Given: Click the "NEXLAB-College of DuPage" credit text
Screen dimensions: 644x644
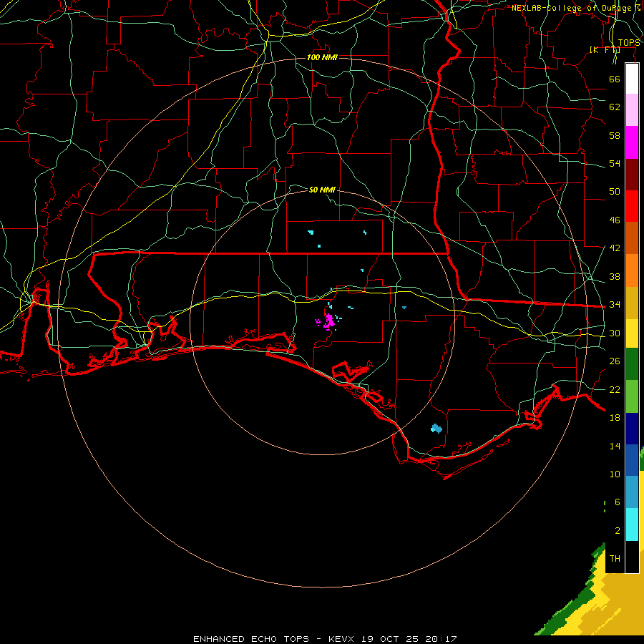Looking at the screenshot, I should [571, 8].
